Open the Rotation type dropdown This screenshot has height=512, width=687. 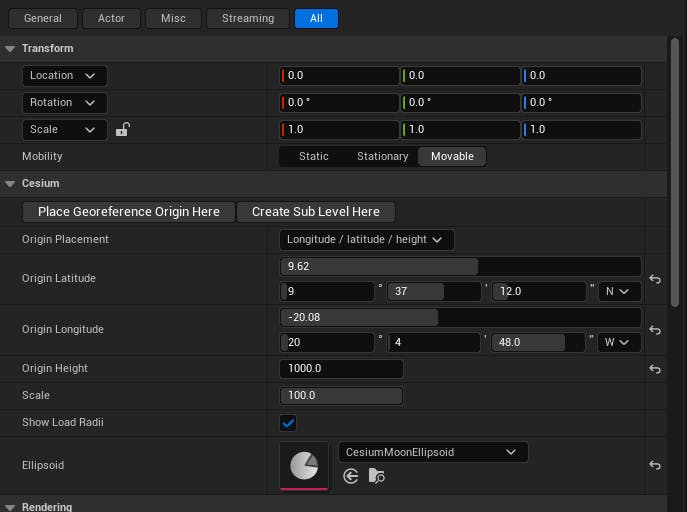pyautogui.click(x=64, y=103)
